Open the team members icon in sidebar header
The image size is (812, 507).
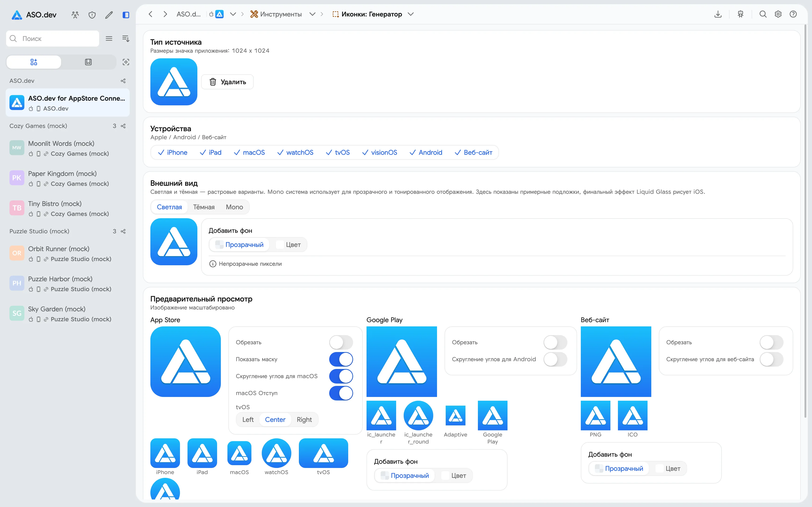pyautogui.click(x=75, y=15)
